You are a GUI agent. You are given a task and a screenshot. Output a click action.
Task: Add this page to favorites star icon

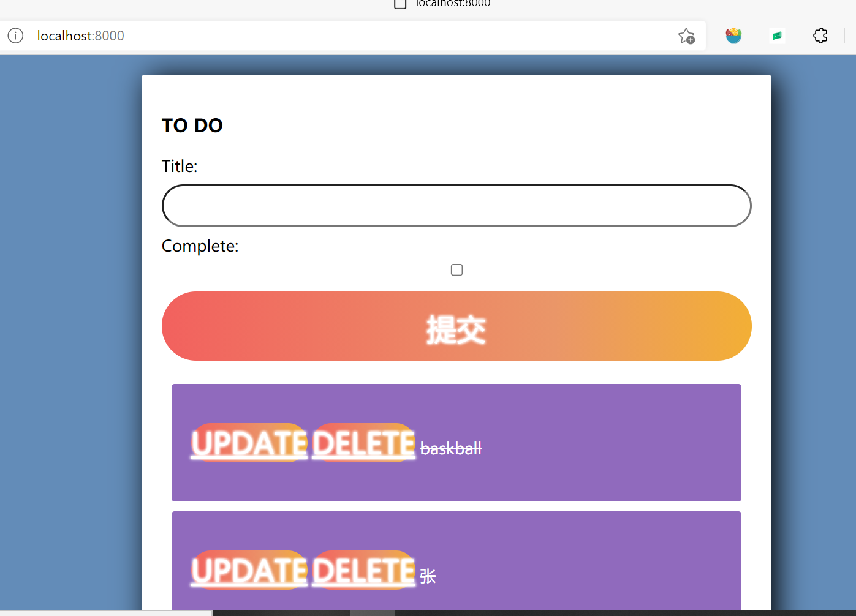(x=686, y=36)
